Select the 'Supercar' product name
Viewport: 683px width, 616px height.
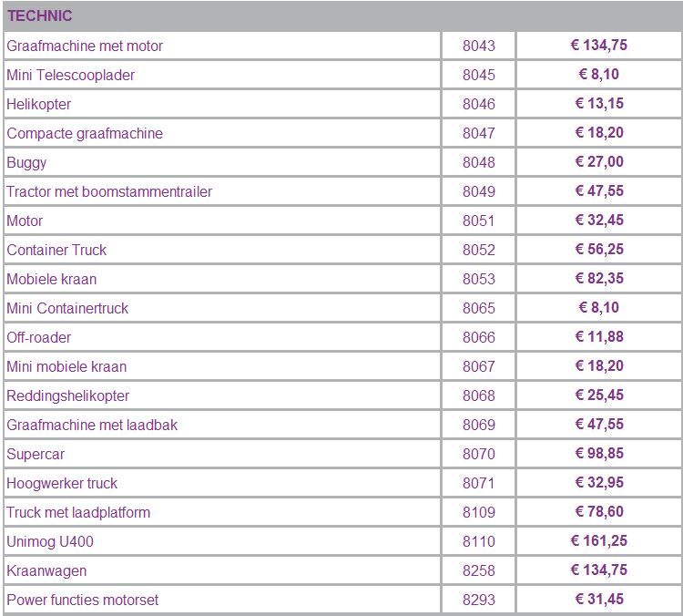[x=36, y=455]
